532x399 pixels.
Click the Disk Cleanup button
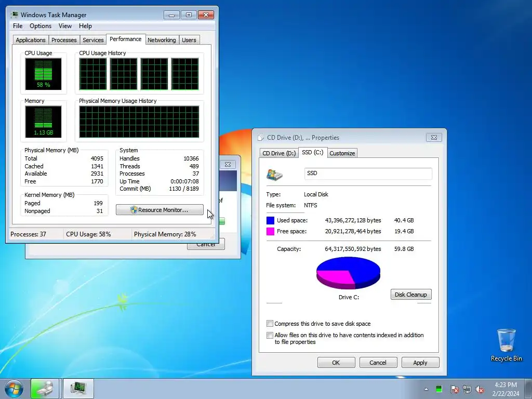(x=411, y=295)
